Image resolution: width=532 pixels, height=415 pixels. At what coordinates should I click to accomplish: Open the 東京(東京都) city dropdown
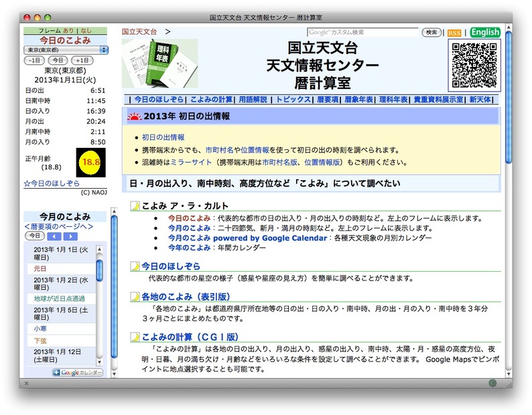coord(66,50)
